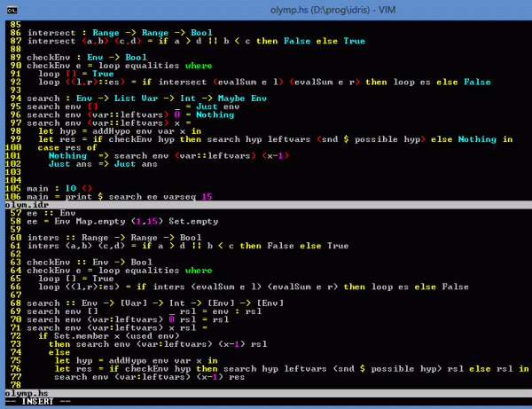Click 'varseq' on line 106
The width and height of the screenshot is (532, 409).
[x=179, y=197]
